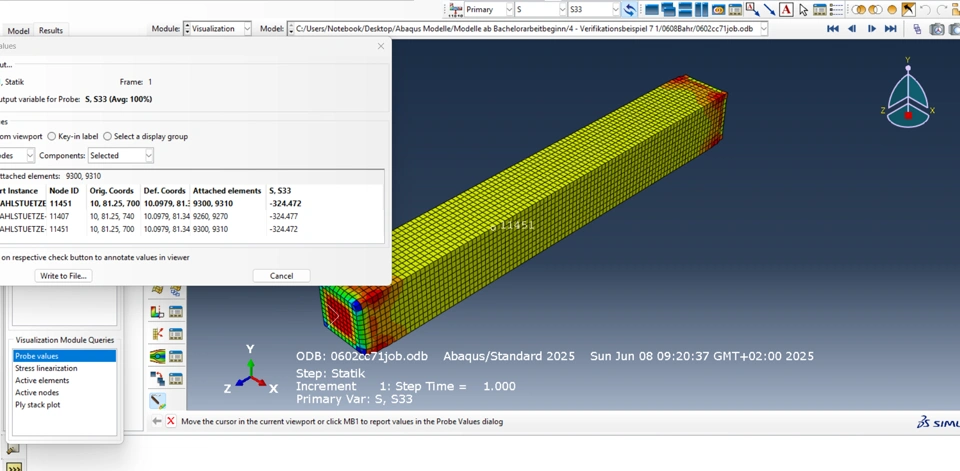Click the Attached elements column header
The height and width of the screenshot is (471, 960).
coord(227,190)
